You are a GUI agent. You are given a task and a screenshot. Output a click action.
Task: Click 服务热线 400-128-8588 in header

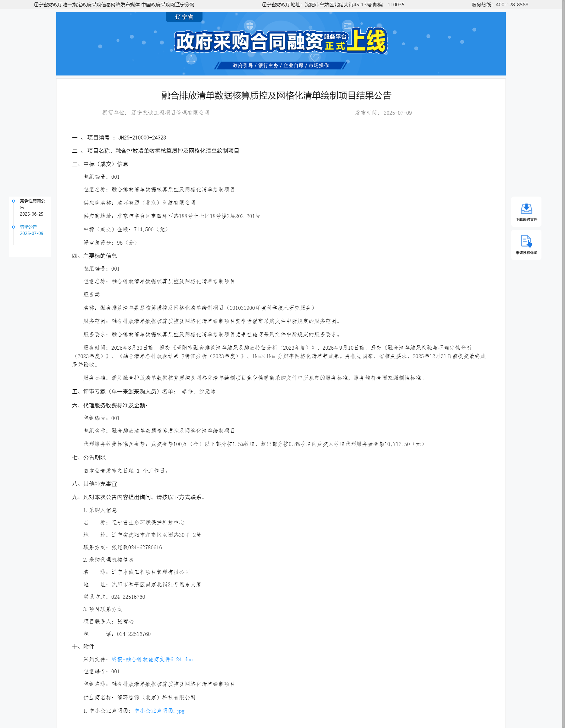tap(500, 5)
